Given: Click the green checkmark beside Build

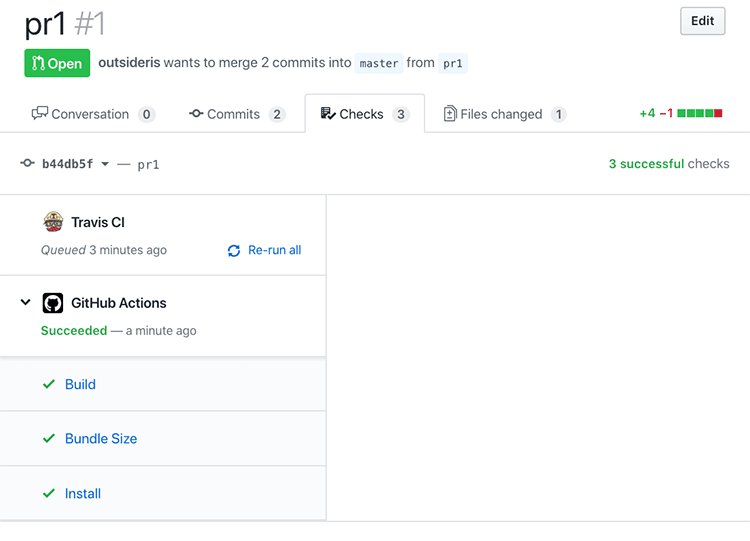Looking at the screenshot, I should point(49,384).
